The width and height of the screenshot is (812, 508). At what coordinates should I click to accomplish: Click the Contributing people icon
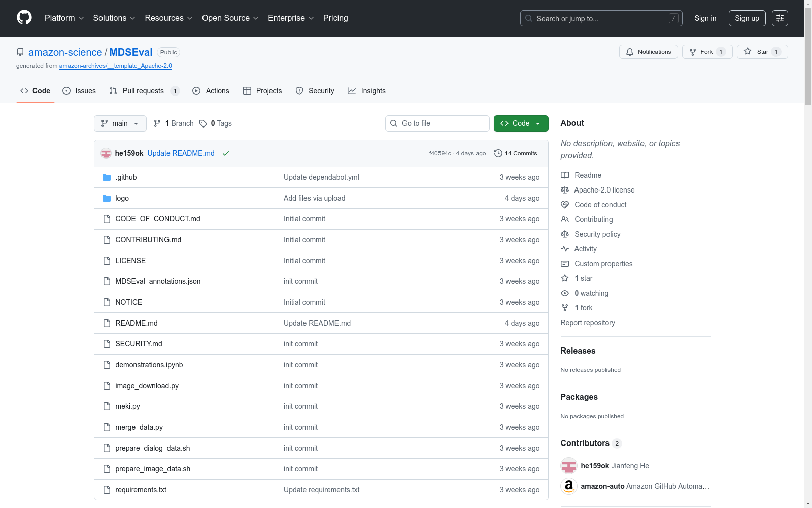(565, 219)
